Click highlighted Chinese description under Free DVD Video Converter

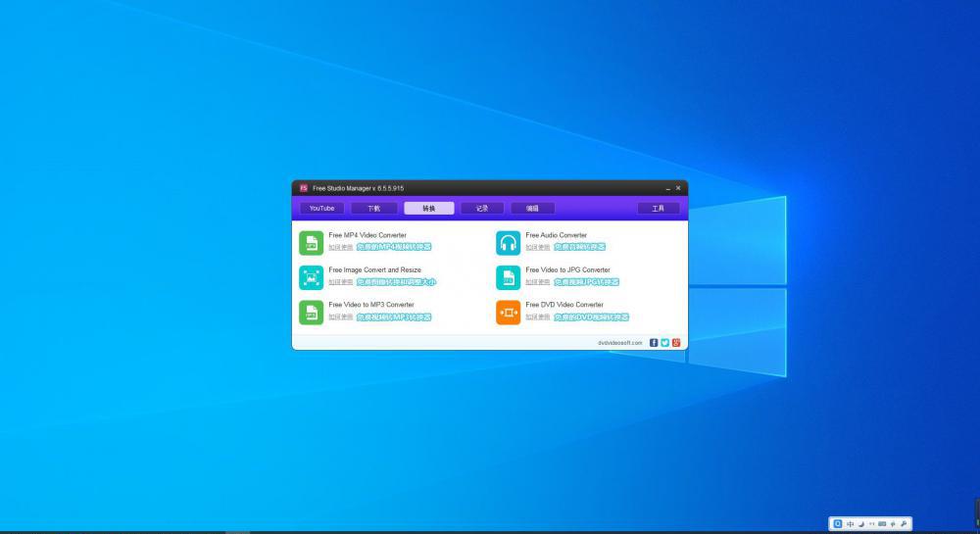coord(591,317)
